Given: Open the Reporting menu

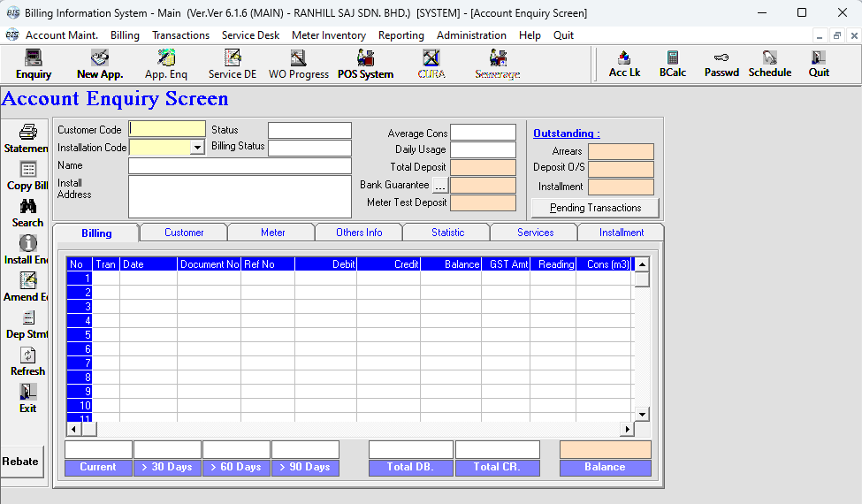Looking at the screenshot, I should click(401, 35).
